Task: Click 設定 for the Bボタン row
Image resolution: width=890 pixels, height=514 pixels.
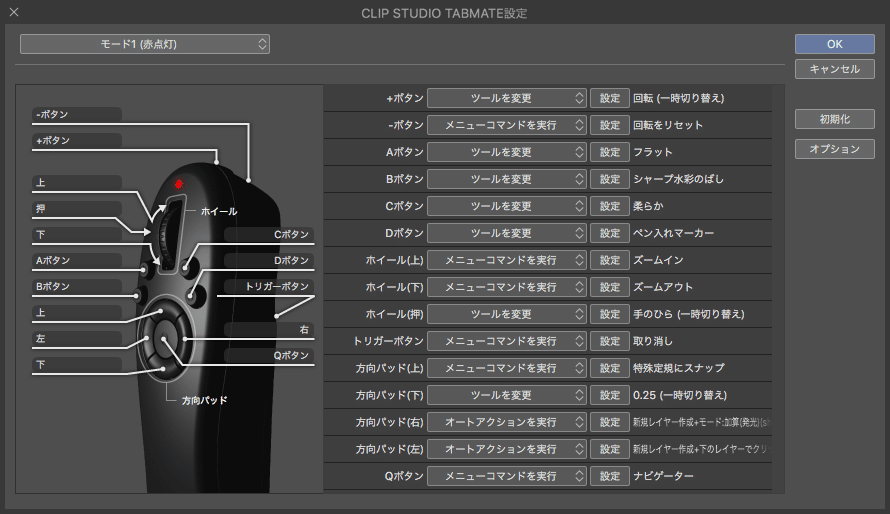Action: pos(610,179)
